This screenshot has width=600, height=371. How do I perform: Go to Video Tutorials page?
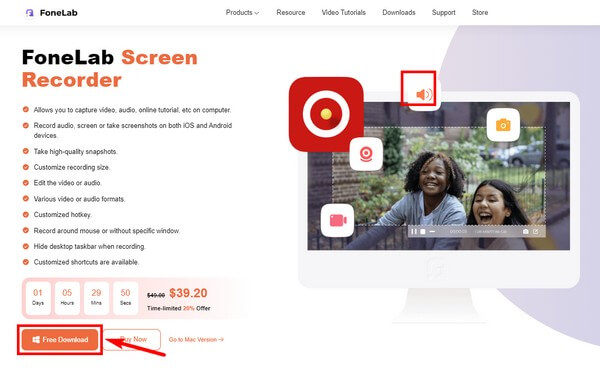click(344, 13)
